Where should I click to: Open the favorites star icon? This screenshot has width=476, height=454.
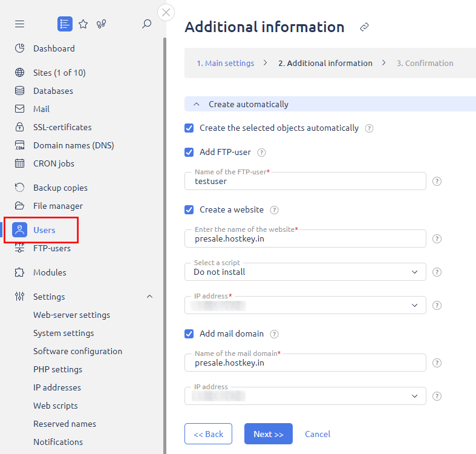83,24
